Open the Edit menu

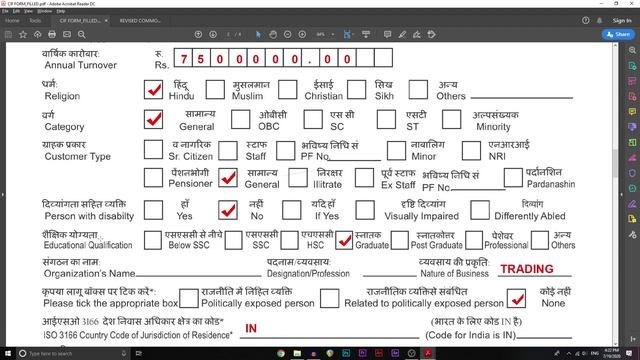(16, 11)
